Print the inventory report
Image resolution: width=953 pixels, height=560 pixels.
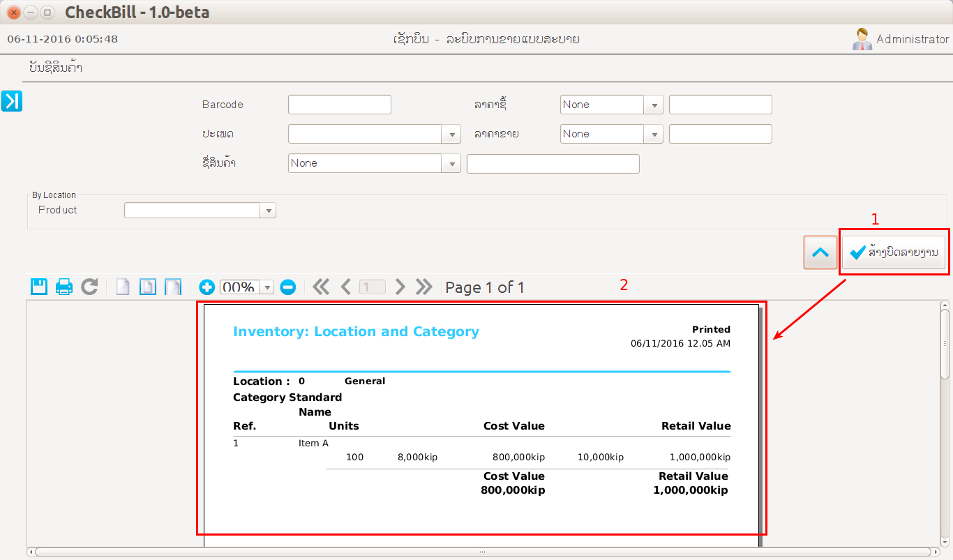[64, 287]
